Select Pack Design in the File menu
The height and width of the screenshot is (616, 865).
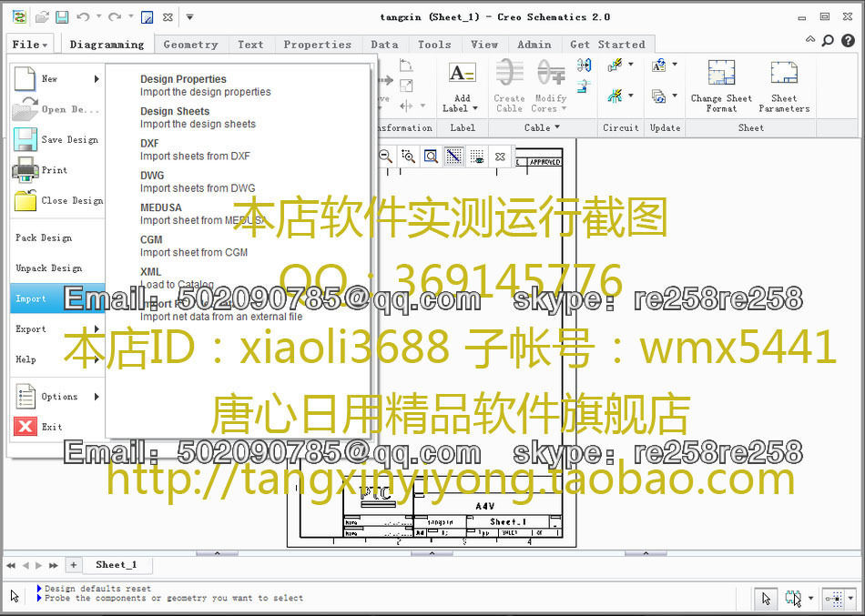[x=57, y=237]
